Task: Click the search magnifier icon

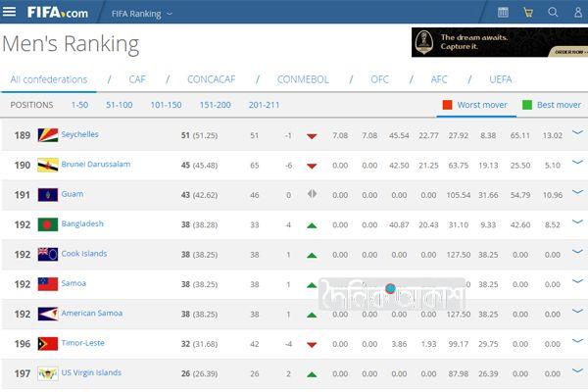Action: [x=553, y=13]
